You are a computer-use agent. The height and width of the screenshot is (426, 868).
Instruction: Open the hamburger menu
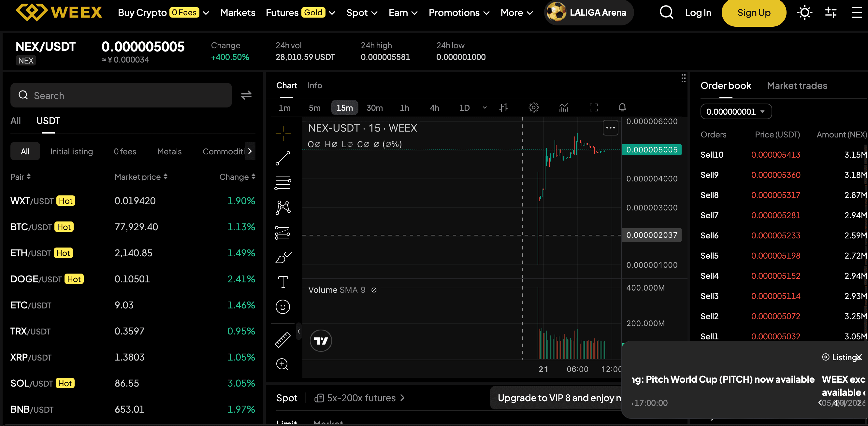point(857,12)
